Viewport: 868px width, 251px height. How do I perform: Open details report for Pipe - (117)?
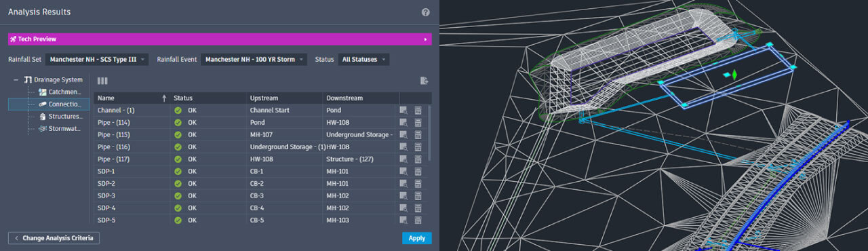418,159
